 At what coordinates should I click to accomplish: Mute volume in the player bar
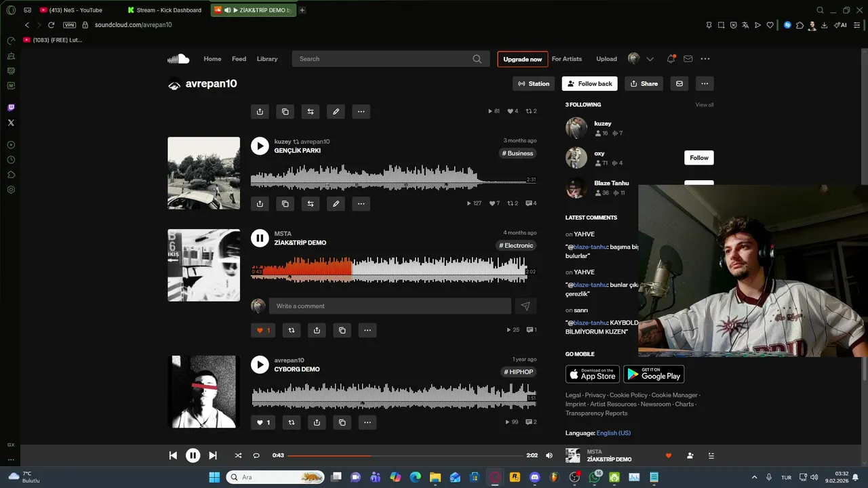click(x=549, y=455)
